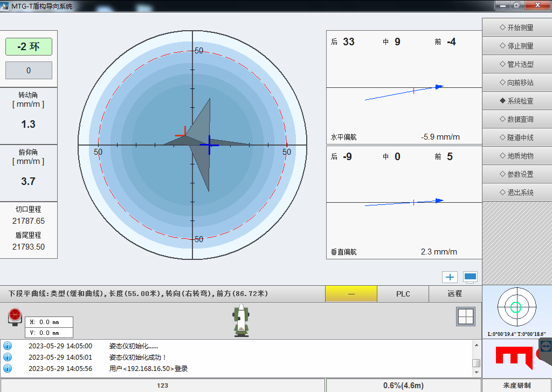Click the four-pane grid layout icon

466,317
